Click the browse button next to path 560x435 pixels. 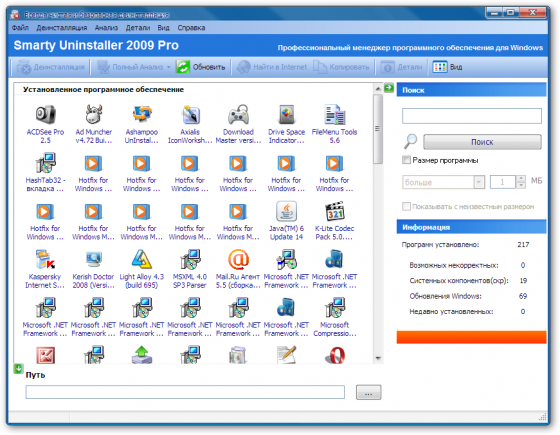point(369,392)
